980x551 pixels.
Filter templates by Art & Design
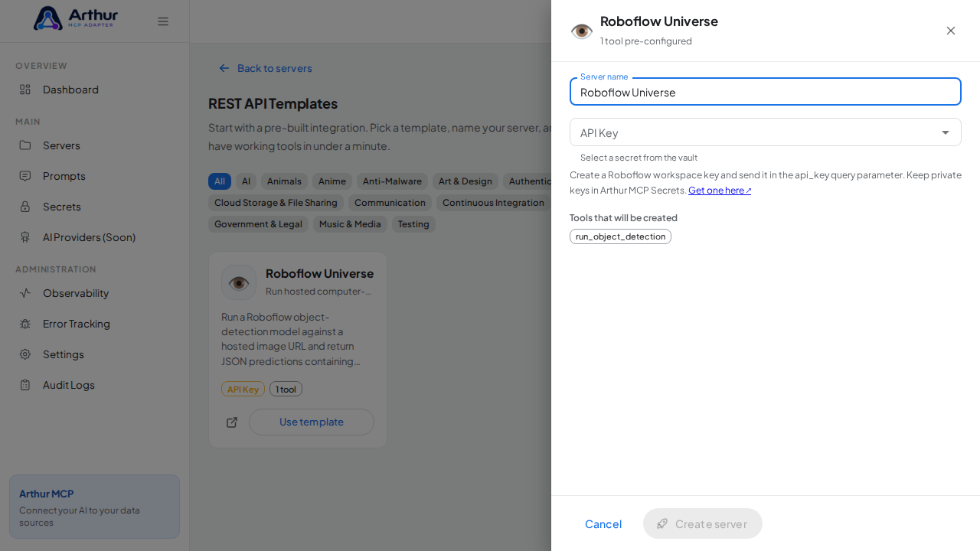[465, 181]
